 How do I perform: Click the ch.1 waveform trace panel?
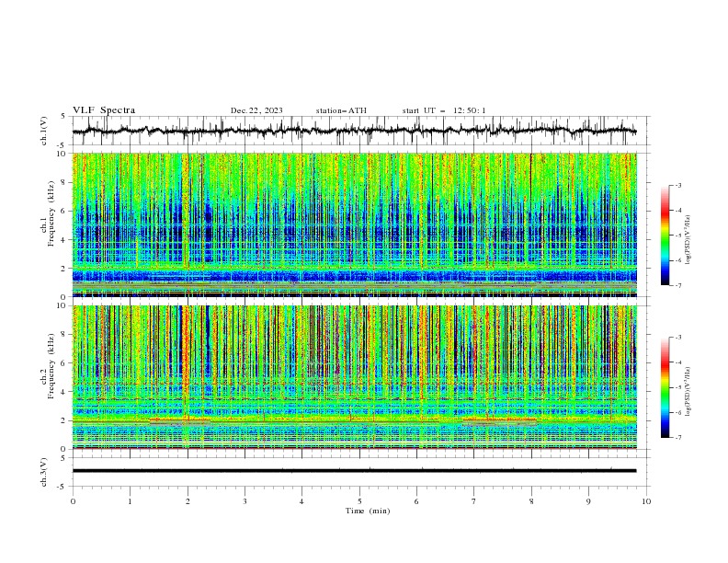pyautogui.click(x=361, y=131)
